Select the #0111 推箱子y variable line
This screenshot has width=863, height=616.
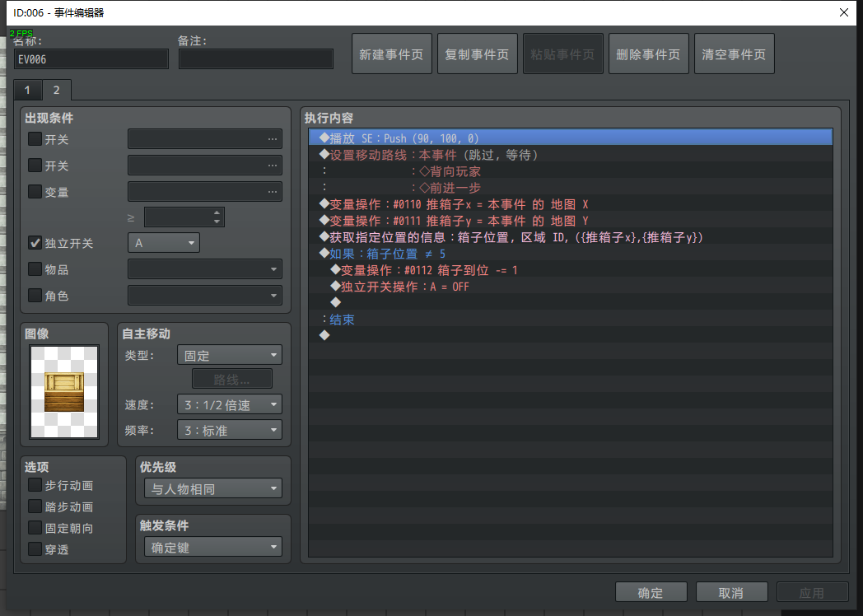coord(571,221)
